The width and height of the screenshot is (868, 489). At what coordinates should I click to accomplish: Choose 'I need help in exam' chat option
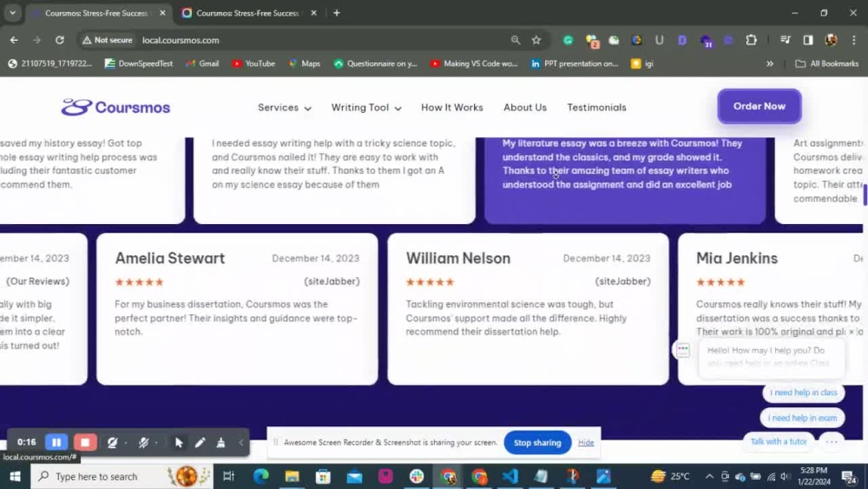pyautogui.click(x=802, y=418)
